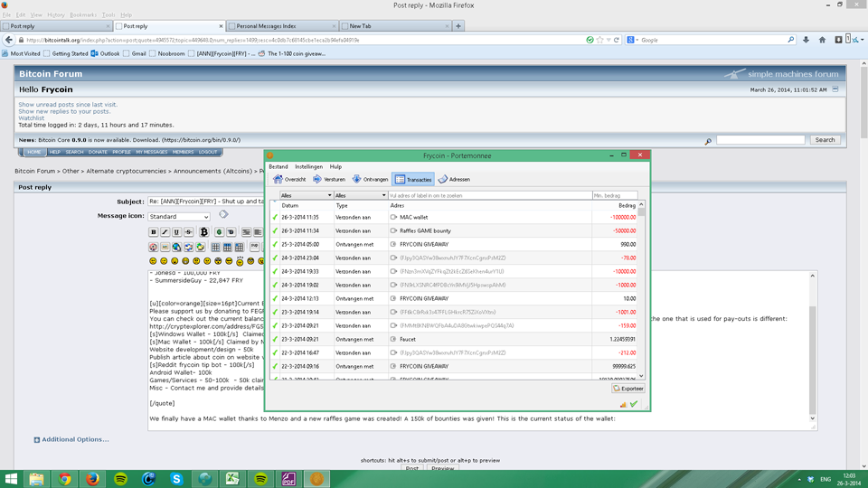Open the type filter Alles dropdown
This screenshot has height=488, width=868.
(x=359, y=195)
